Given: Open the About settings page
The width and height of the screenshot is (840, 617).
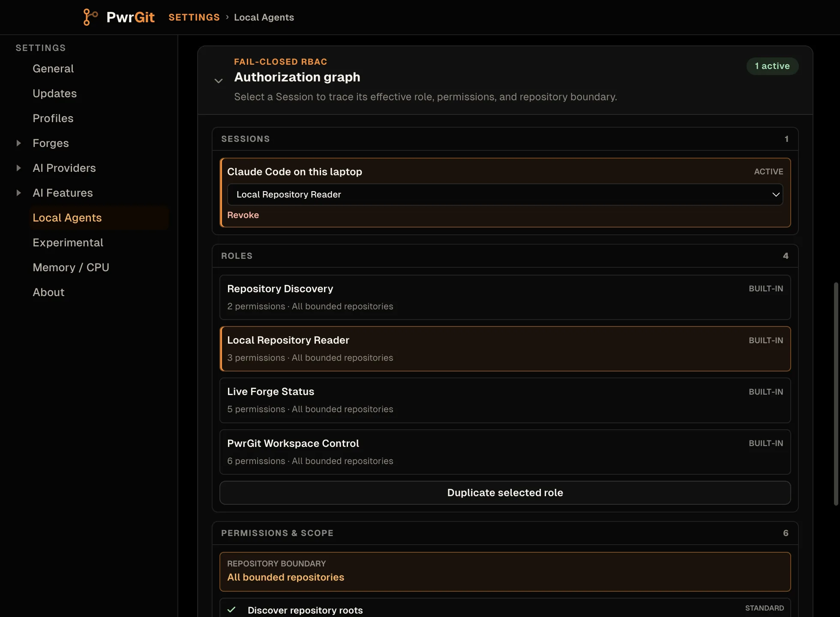Looking at the screenshot, I should (48, 292).
